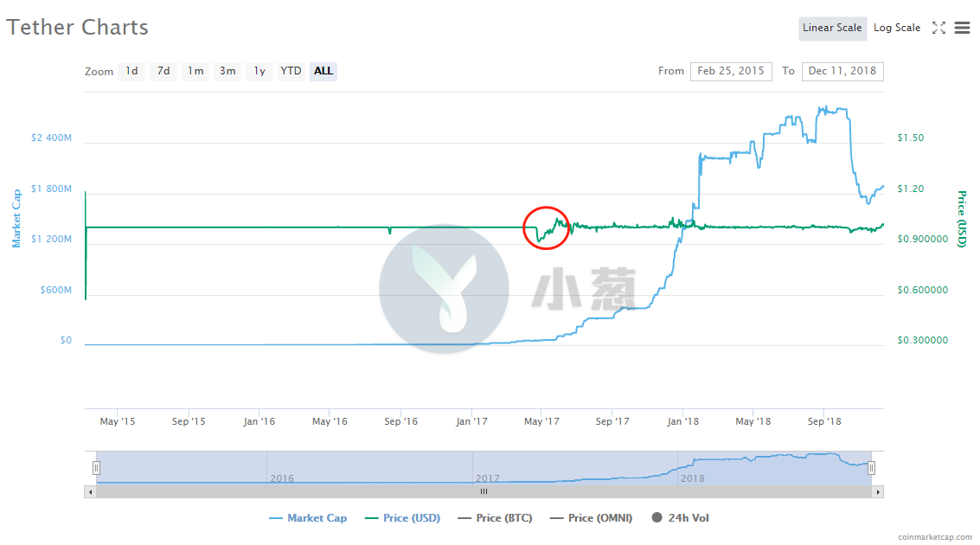
Task: Click the To date field
Action: (842, 71)
